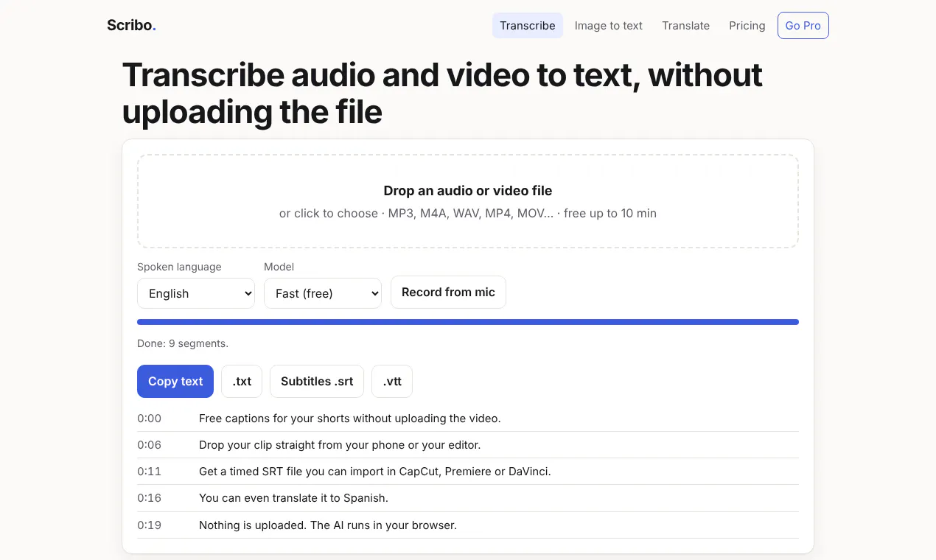Select the 0:11 timestamp
Image resolution: width=936 pixels, height=560 pixels.
click(x=149, y=472)
